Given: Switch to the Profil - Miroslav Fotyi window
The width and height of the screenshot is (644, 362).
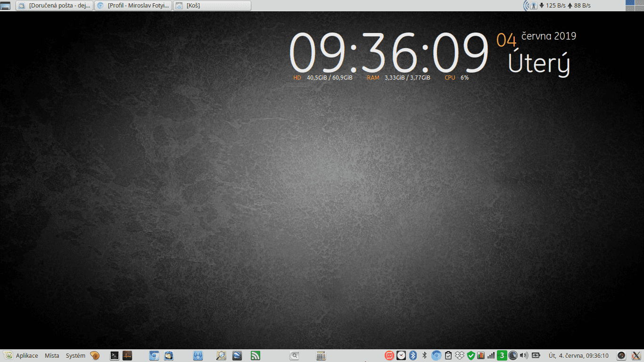Looking at the screenshot, I should tap(133, 6).
